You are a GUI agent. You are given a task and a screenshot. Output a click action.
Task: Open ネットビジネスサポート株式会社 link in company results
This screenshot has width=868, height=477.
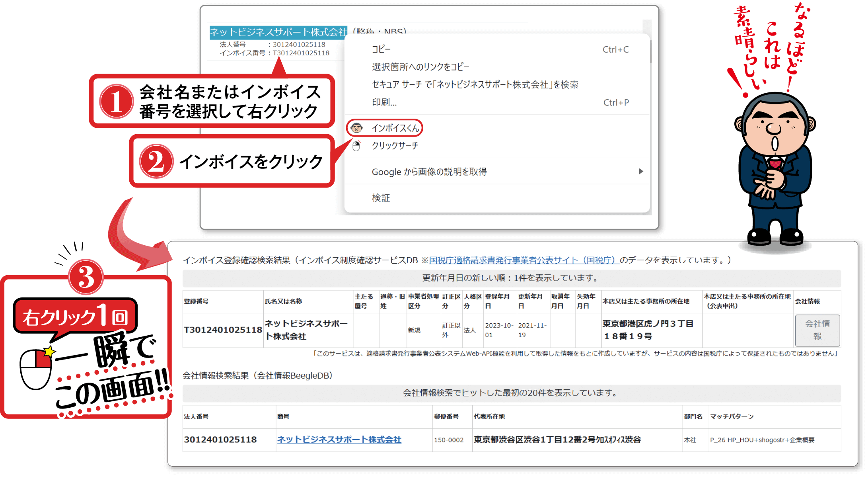click(339, 440)
